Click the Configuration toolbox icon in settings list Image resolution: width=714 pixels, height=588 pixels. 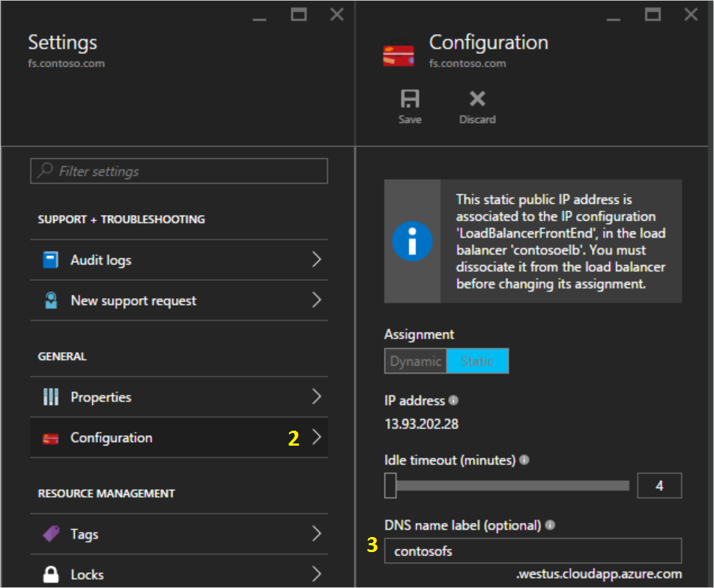point(50,438)
